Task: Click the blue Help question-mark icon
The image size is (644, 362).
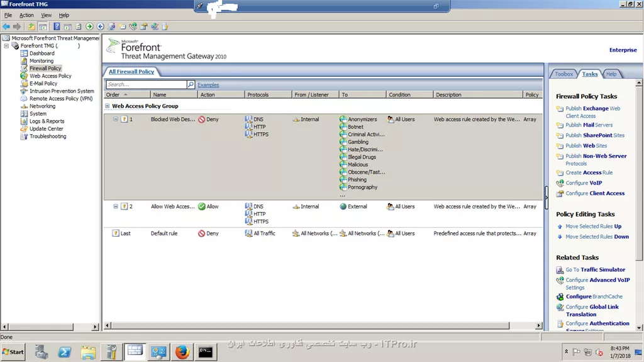Action: click(x=57, y=26)
